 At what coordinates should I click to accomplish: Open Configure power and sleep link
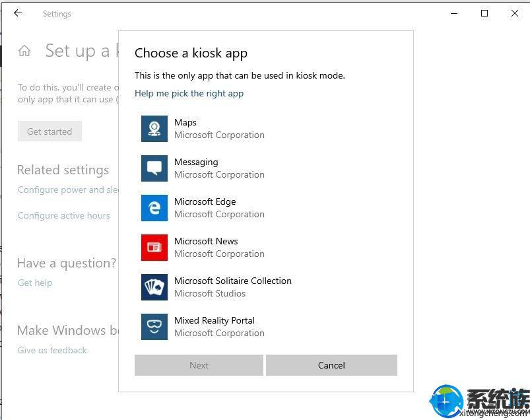[x=68, y=190]
